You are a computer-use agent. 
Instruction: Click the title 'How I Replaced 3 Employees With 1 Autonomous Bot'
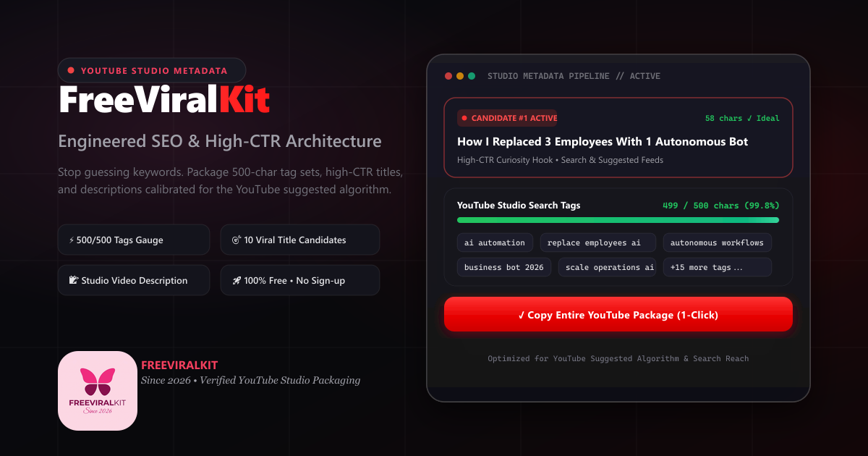coord(603,142)
